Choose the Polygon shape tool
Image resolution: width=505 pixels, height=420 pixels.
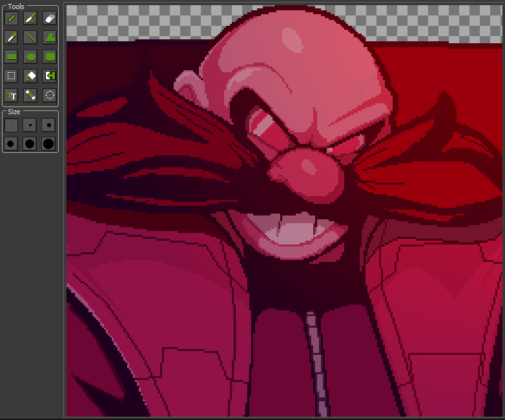click(50, 37)
